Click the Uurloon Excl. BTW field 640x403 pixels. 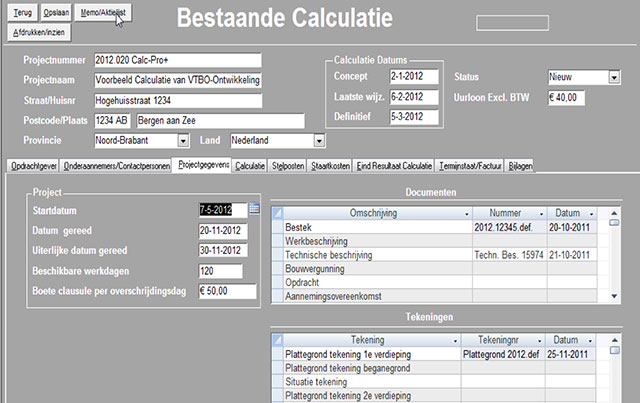pos(566,98)
